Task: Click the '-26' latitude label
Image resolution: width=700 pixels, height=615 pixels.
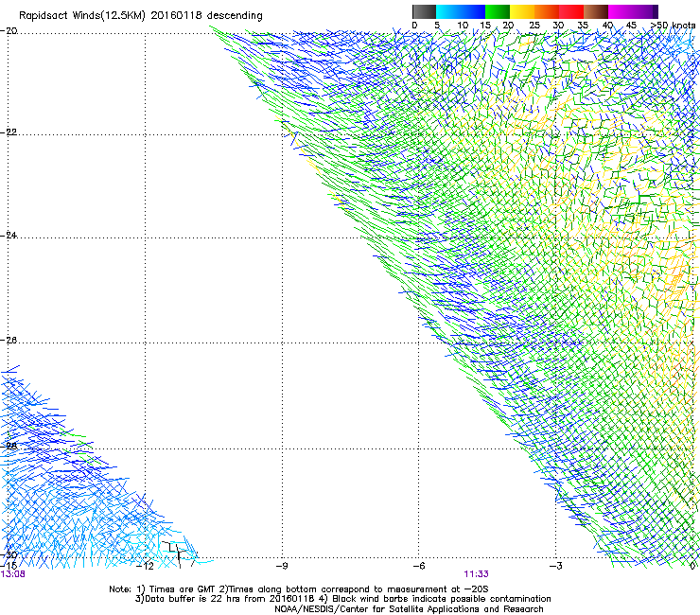Action: pos(9,341)
